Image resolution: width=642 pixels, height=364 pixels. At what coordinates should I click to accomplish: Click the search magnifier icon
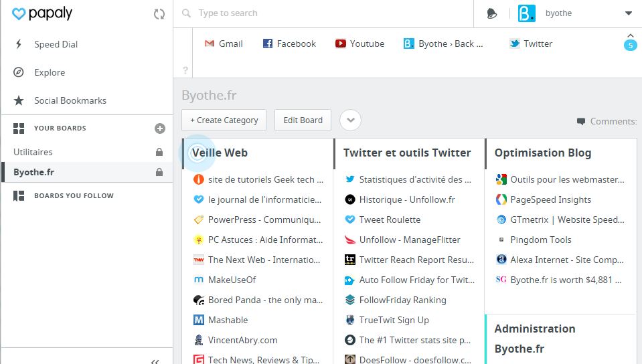tap(186, 13)
